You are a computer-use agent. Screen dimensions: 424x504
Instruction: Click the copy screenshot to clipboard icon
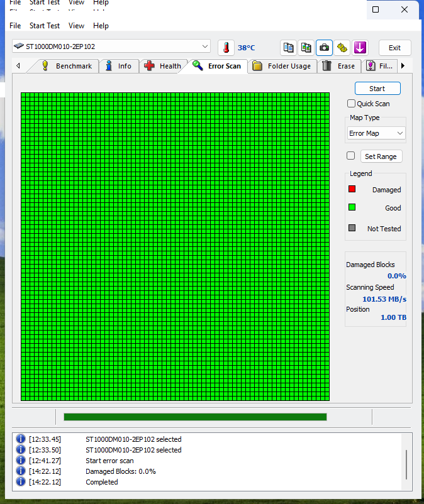pos(306,48)
